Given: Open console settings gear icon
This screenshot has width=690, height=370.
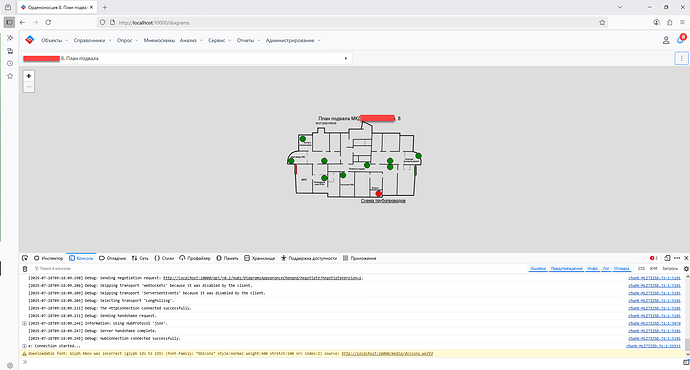Looking at the screenshot, I should pos(686,268).
